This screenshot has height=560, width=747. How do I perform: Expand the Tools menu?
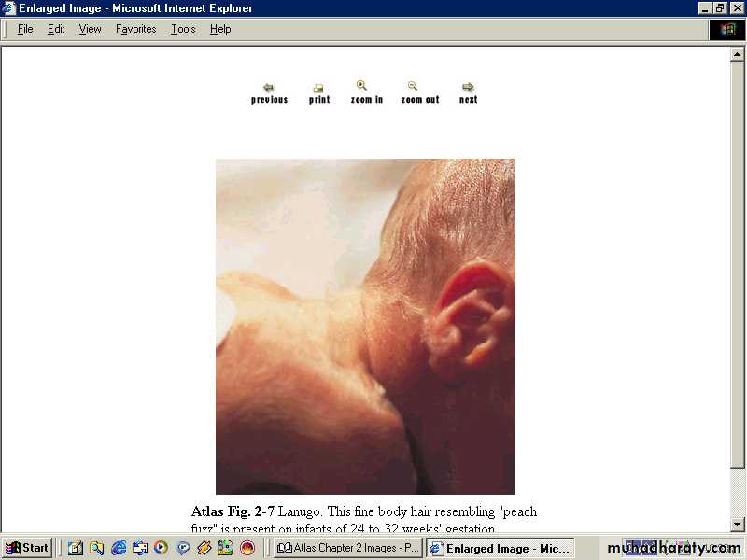point(183,29)
